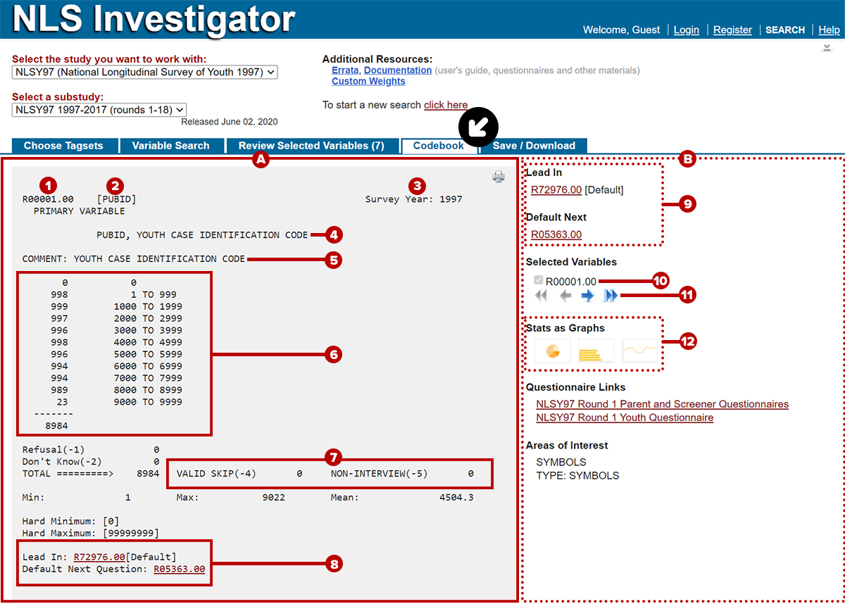Image resolution: width=845 pixels, height=616 pixels.
Task: Show stats as a bar graph
Action: click(x=596, y=351)
